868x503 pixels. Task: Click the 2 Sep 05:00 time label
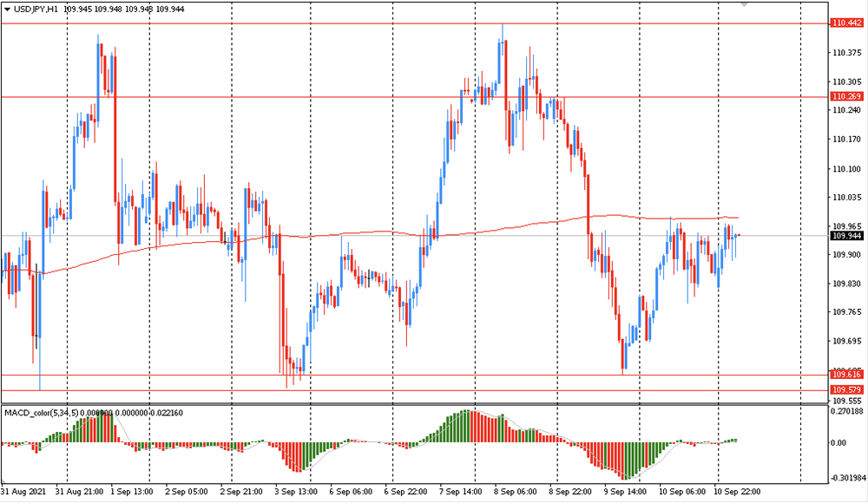point(187,492)
